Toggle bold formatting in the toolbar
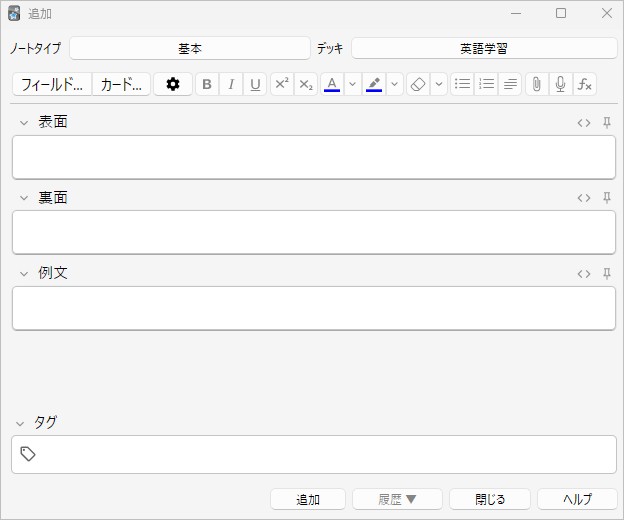The image size is (624, 520). click(x=207, y=85)
